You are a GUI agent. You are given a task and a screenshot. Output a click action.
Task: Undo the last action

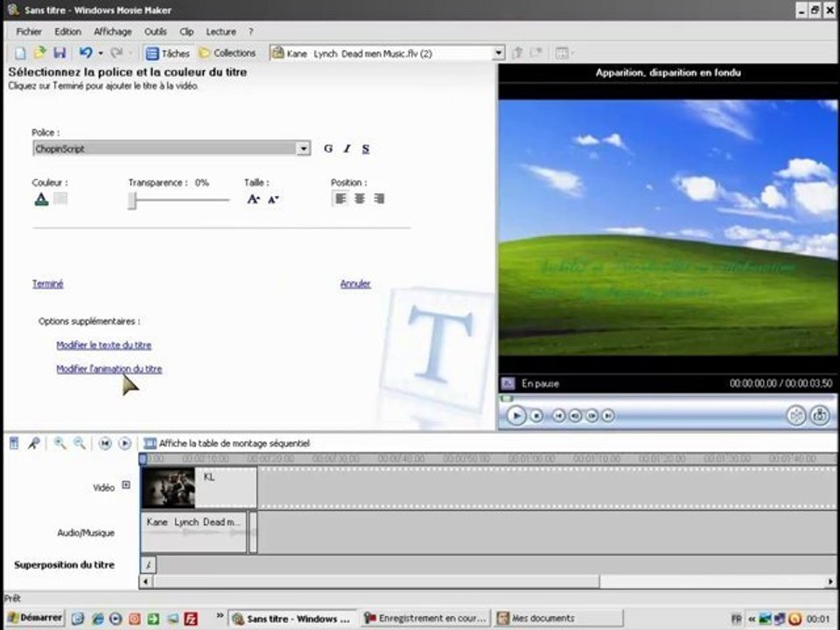tap(86, 53)
